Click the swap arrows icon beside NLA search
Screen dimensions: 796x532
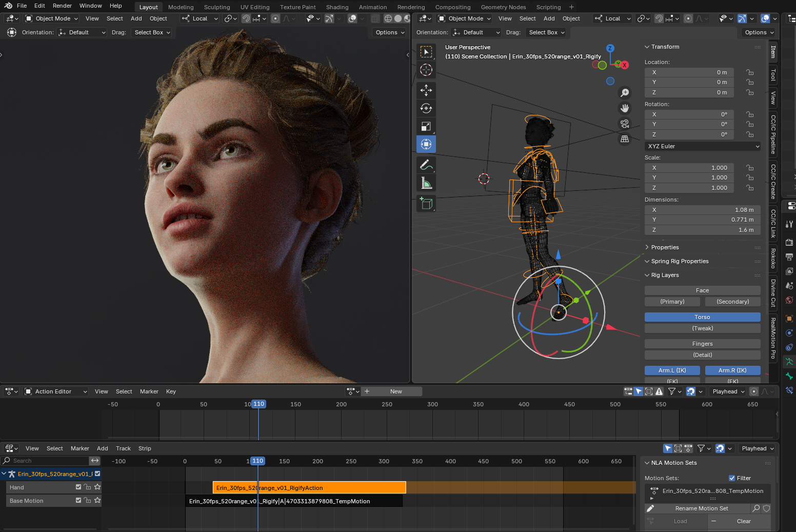(95, 461)
